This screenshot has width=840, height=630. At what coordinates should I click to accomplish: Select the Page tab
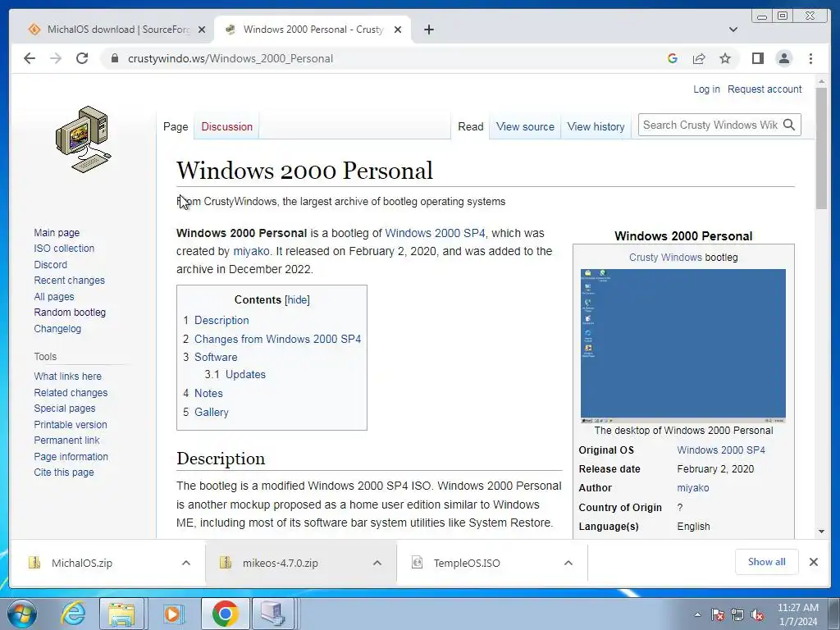[x=176, y=127]
